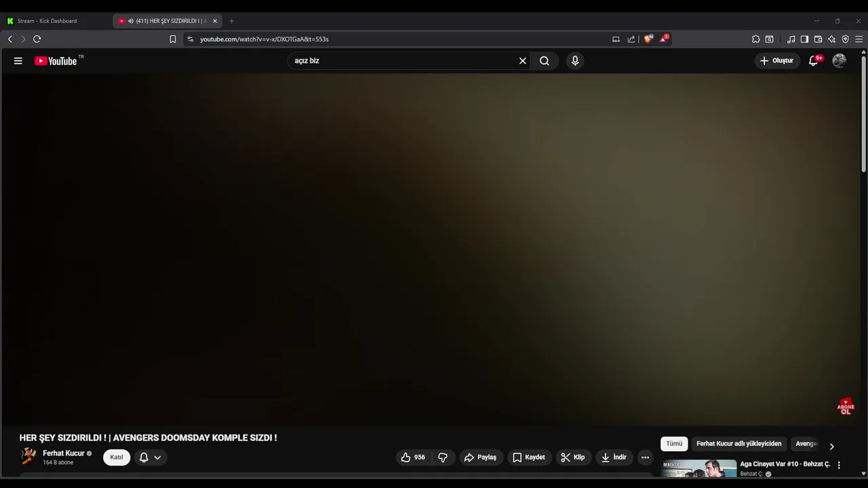Open the Behzat Ç. channel name under the suggested video

tap(751, 474)
